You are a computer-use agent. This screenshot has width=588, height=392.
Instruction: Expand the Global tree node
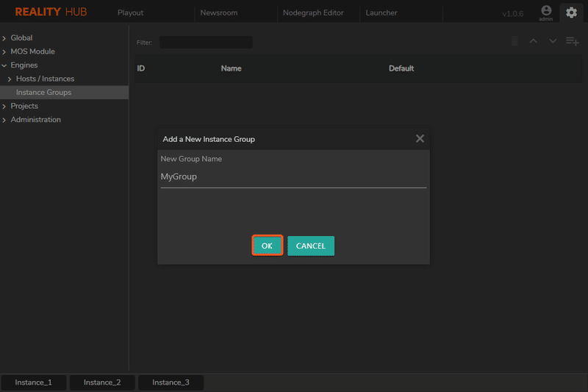[x=4, y=38]
